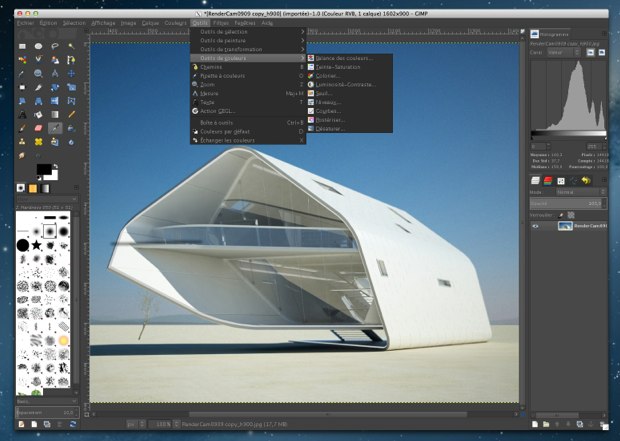Open the zoom percentage dropdown
The width and height of the screenshot is (620, 441).
click(x=164, y=424)
